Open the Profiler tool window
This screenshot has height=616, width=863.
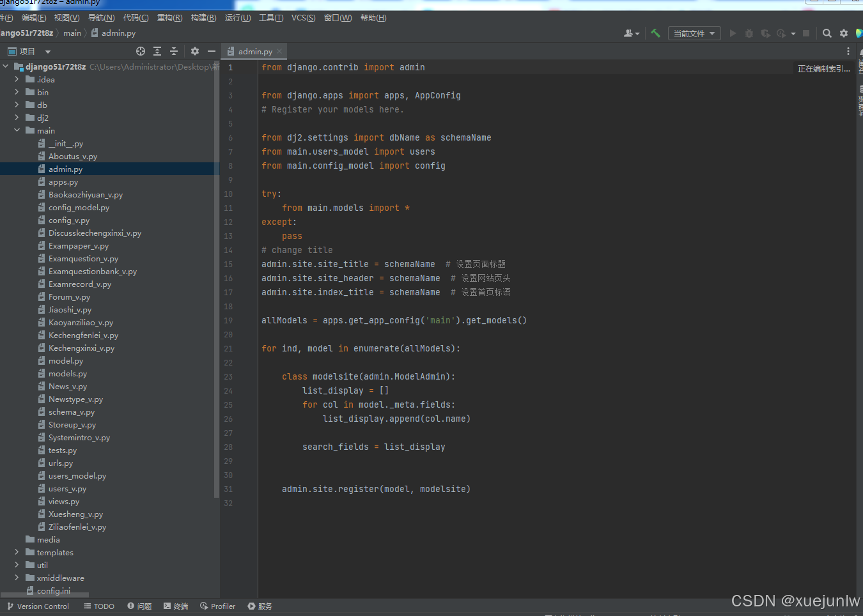point(217,606)
